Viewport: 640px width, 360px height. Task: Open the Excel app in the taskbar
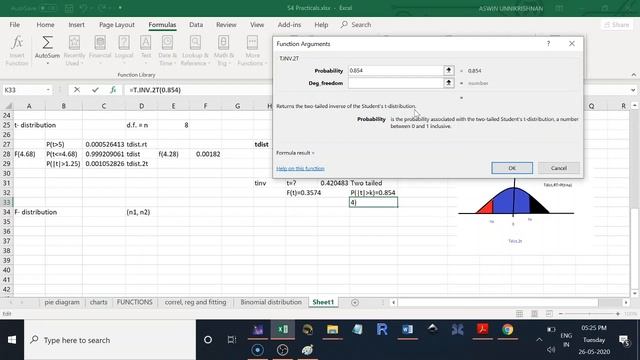tap(282, 330)
